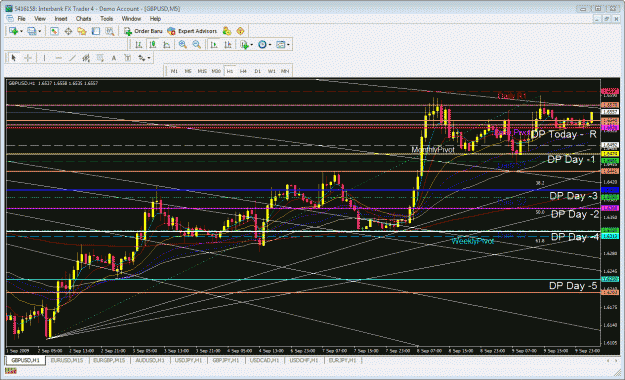Toggle Chart Shift

click(x=228, y=45)
